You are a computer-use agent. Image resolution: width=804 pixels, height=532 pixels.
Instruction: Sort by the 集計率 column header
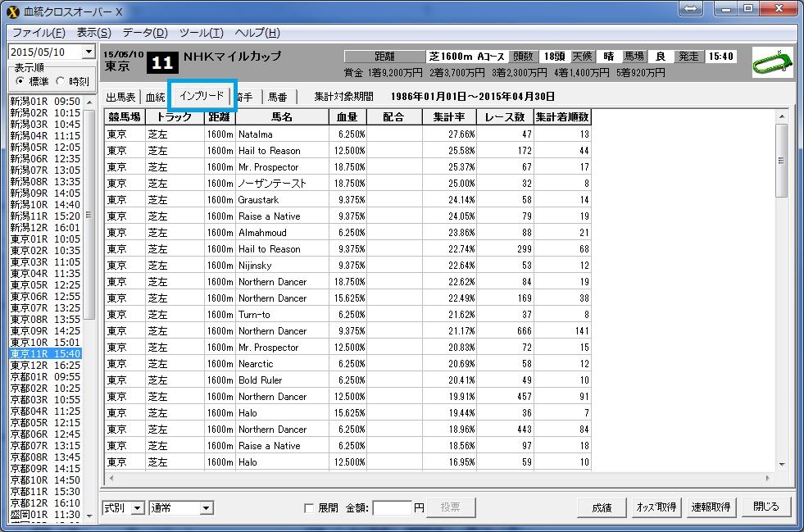(449, 117)
